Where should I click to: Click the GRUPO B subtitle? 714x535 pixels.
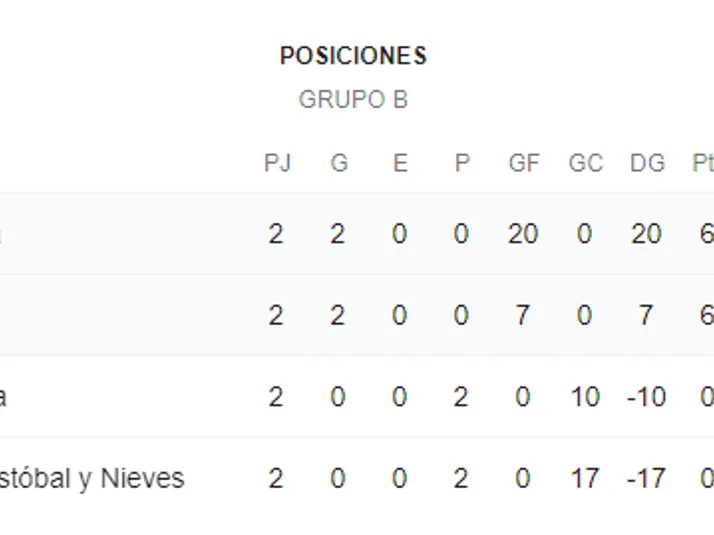(x=353, y=100)
